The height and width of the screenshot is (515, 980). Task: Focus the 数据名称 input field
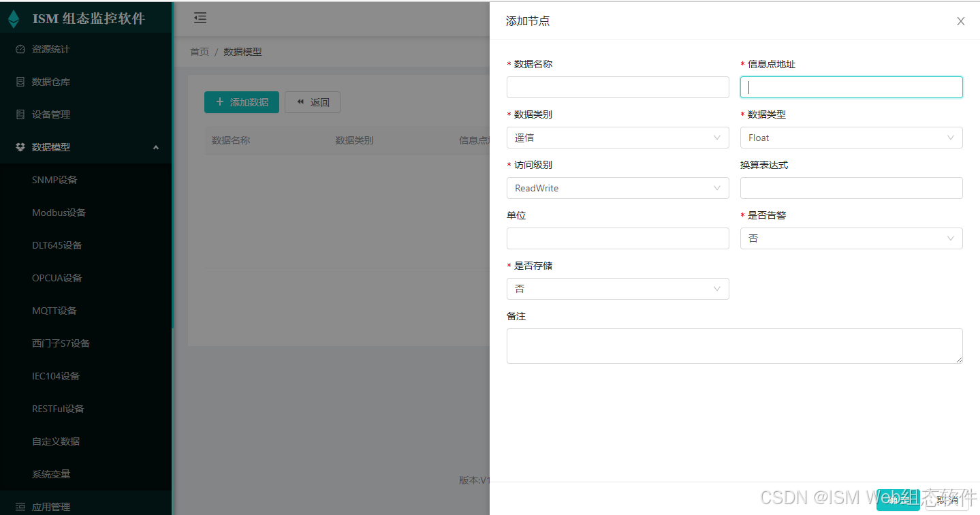618,87
